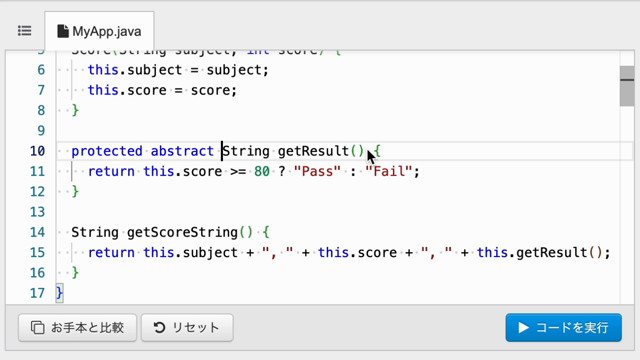Click the number 80 on line 11
Image resolution: width=640 pixels, height=360 pixels.
[x=262, y=171]
